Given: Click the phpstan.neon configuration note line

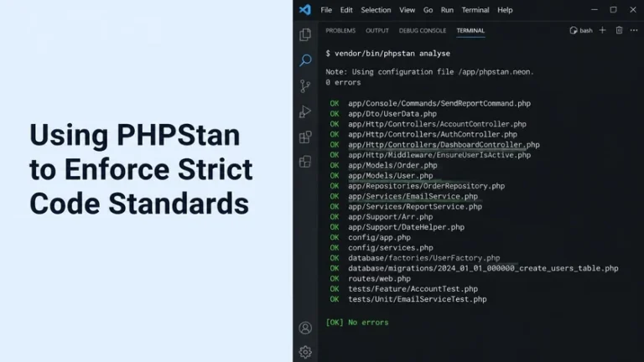Looking at the screenshot, I should (x=429, y=72).
